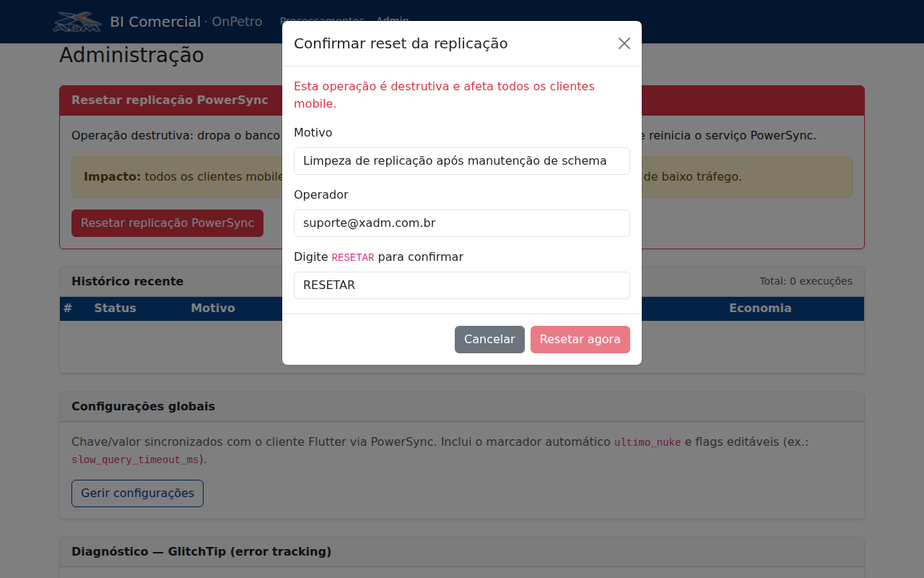The width and height of the screenshot is (924, 578).
Task: Click the Histórico recente card header
Action: pos(462,282)
